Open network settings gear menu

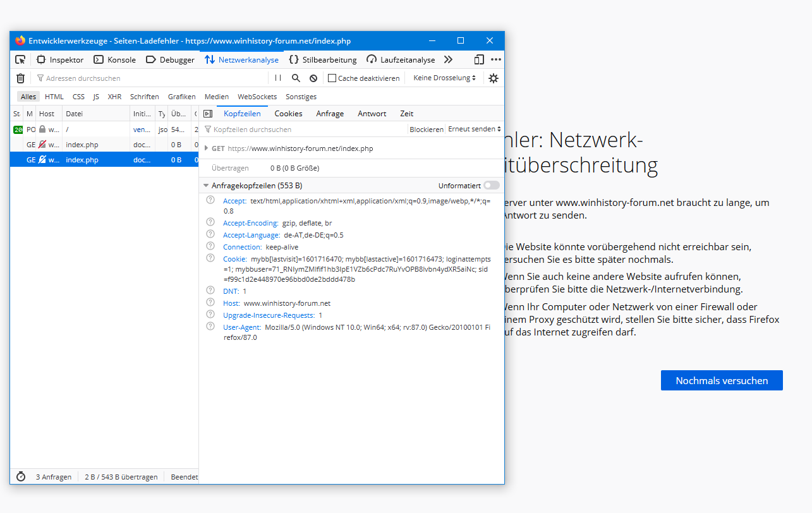(x=494, y=78)
